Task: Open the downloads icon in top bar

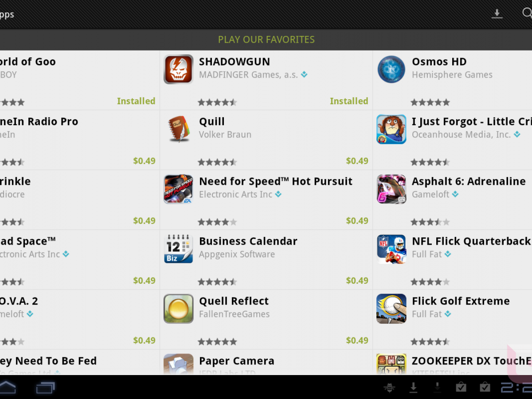Action: pyautogui.click(x=497, y=14)
